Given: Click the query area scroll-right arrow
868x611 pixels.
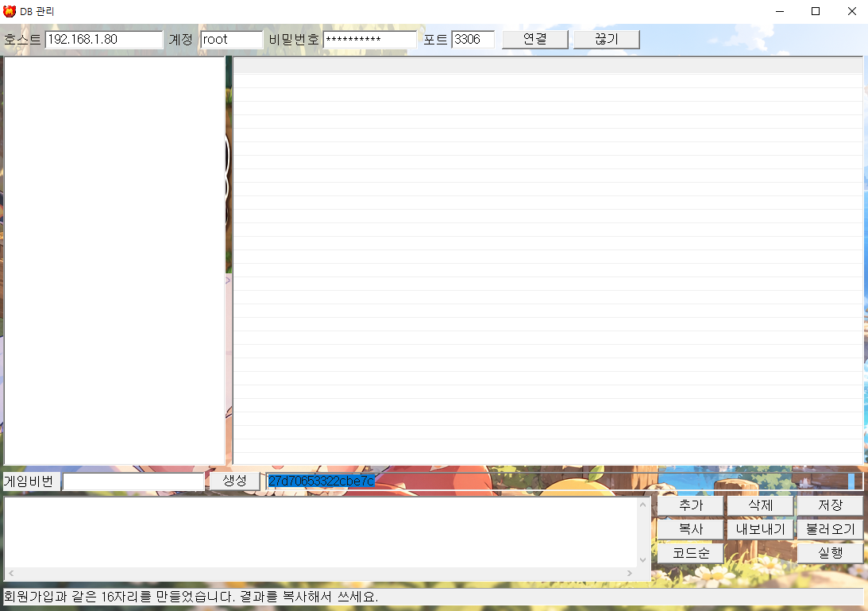Looking at the screenshot, I should 630,574.
